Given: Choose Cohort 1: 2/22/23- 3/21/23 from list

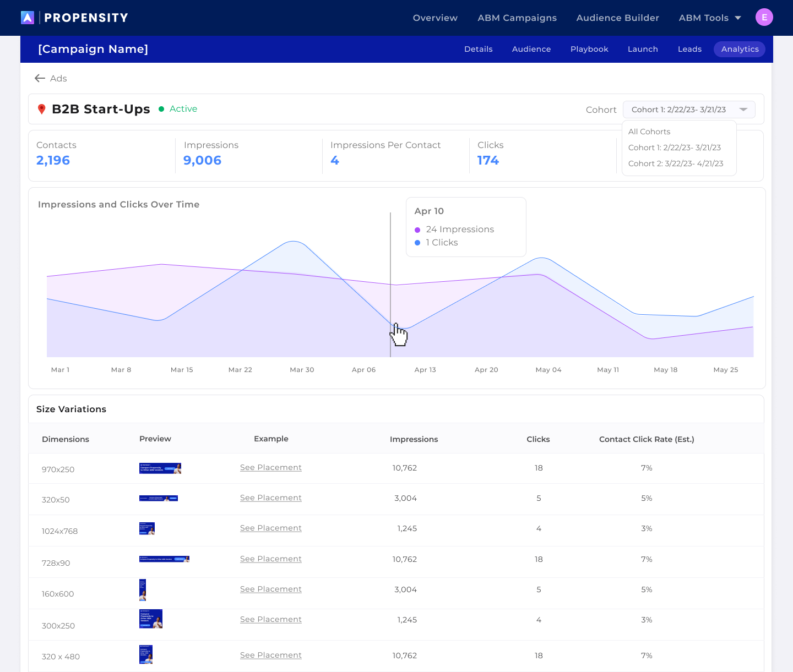Looking at the screenshot, I should [x=675, y=147].
